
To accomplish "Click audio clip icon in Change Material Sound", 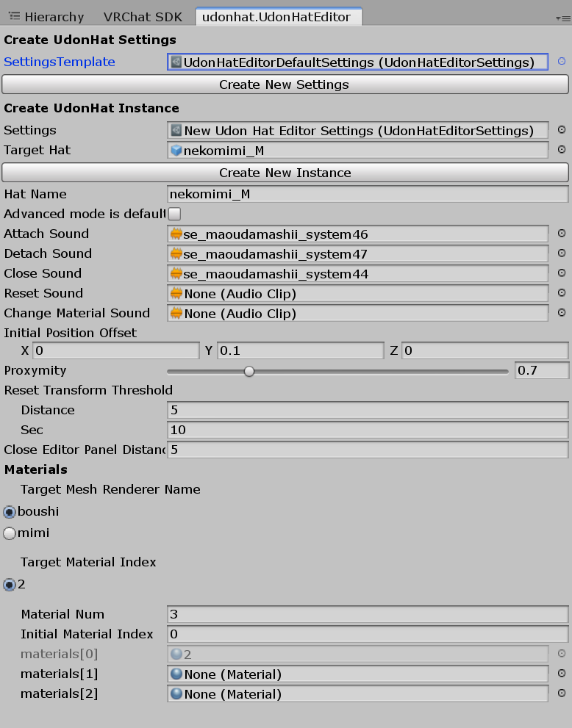I will [x=176, y=314].
